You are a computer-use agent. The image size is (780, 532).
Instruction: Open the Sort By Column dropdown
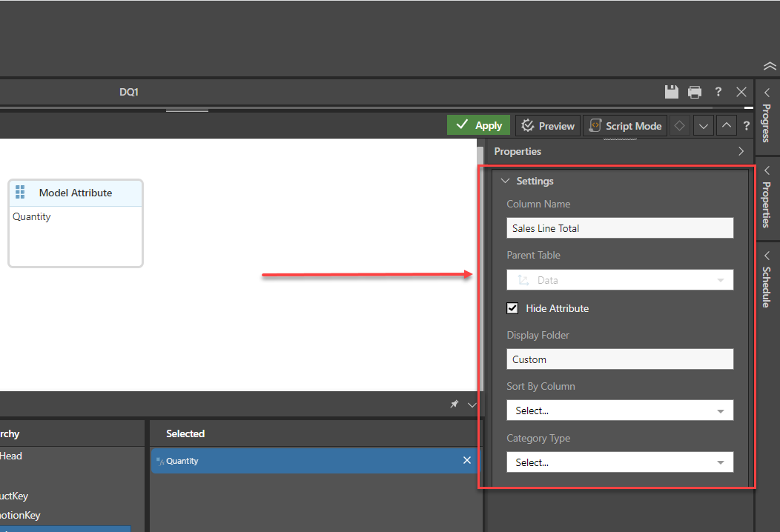(x=620, y=410)
